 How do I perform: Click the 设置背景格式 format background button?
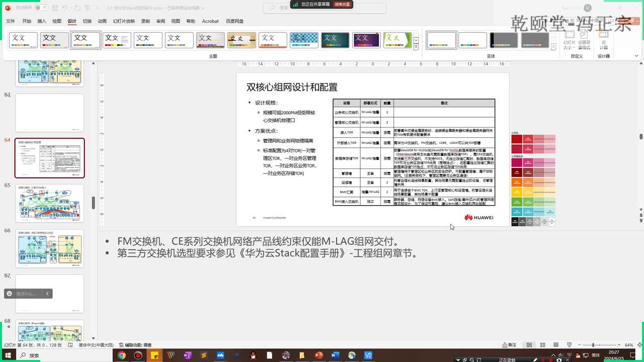coord(584,39)
